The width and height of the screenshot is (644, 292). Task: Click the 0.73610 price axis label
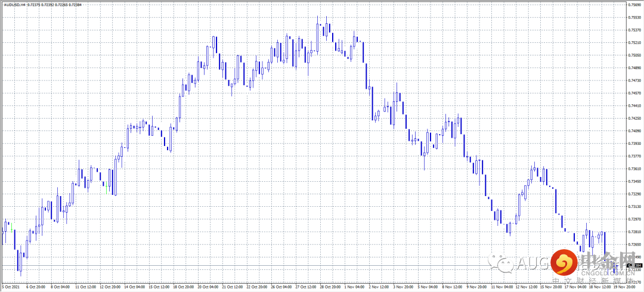(x=635, y=169)
